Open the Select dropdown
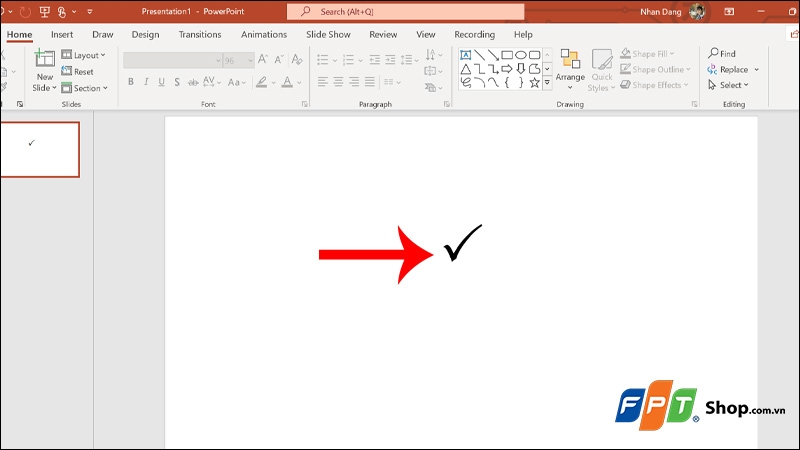The image size is (800, 450). pyautogui.click(x=728, y=85)
